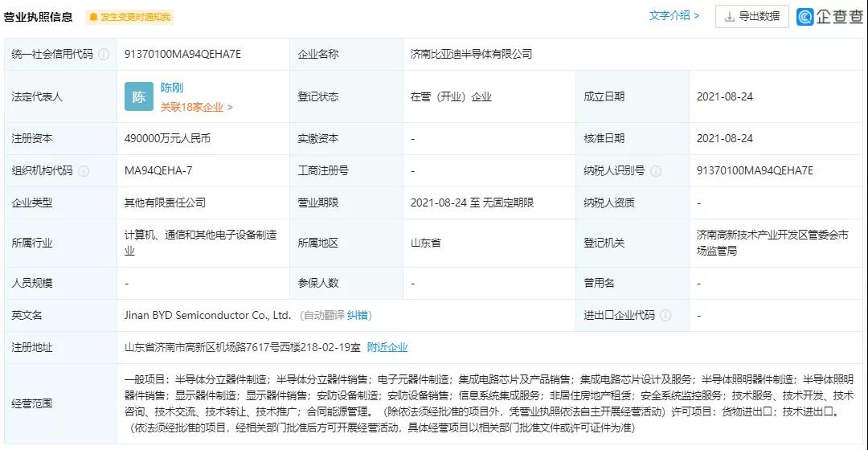868x450 pixels.
Task: Click 工商注册号 field label
Action: [323, 171]
